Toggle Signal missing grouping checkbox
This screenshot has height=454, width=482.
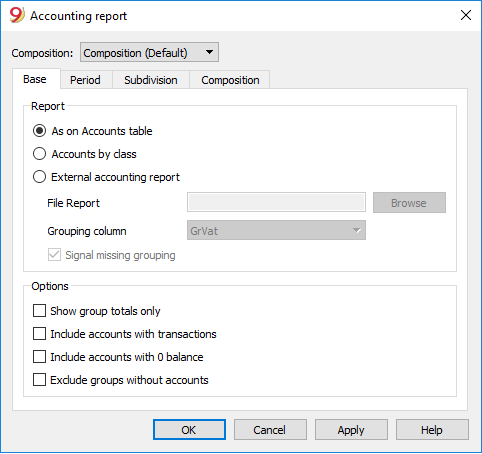tap(54, 255)
